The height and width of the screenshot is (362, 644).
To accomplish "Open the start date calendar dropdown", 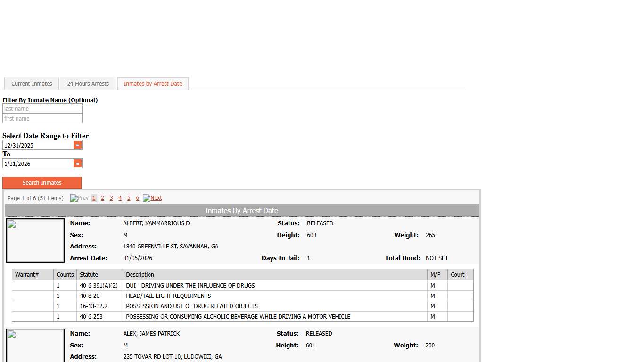I will click(78, 145).
